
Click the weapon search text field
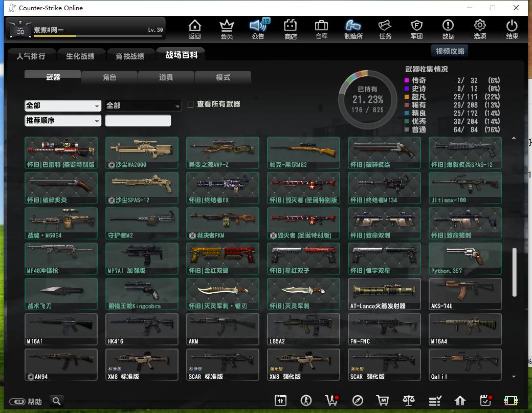click(x=138, y=120)
